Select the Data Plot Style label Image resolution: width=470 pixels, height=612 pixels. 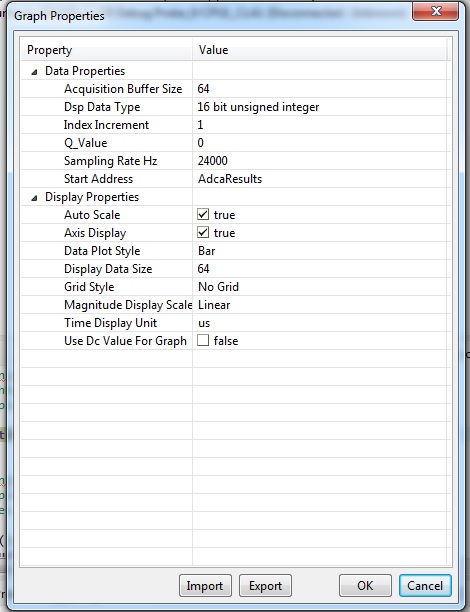point(102,251)
